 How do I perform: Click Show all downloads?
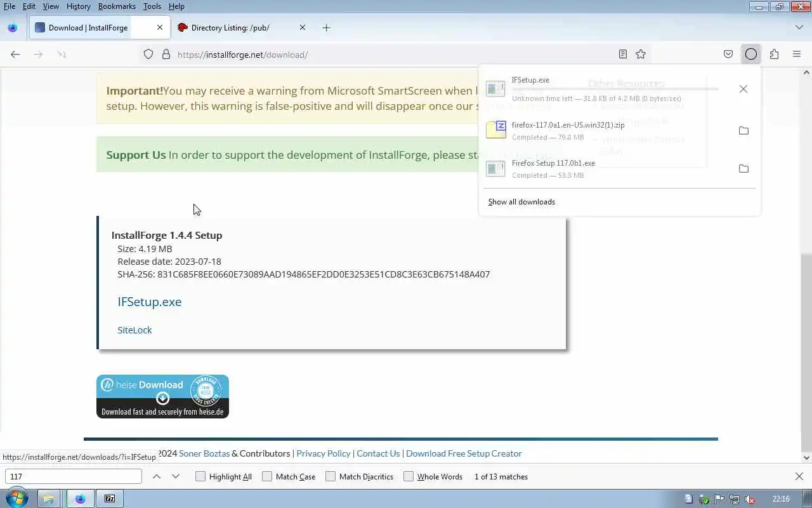point(521,202)
